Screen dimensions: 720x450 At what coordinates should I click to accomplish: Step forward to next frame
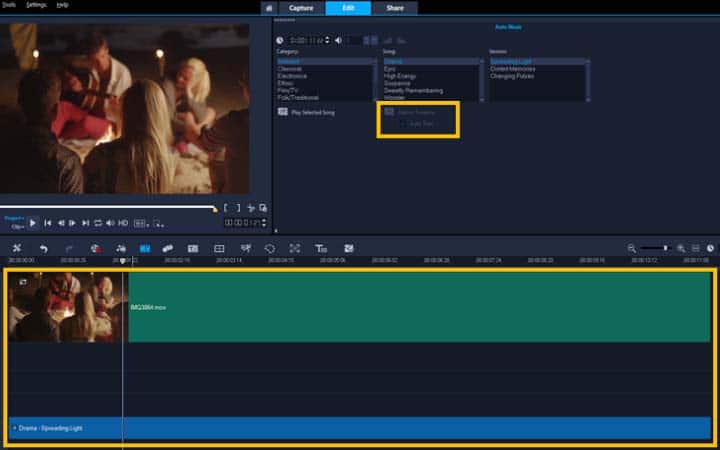click(x=73, y=223)
